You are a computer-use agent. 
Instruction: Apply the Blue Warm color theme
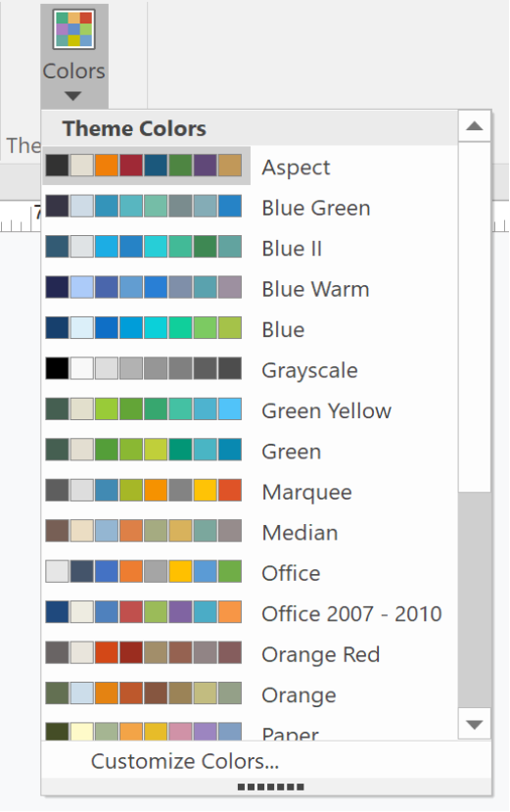pos(250,288)
